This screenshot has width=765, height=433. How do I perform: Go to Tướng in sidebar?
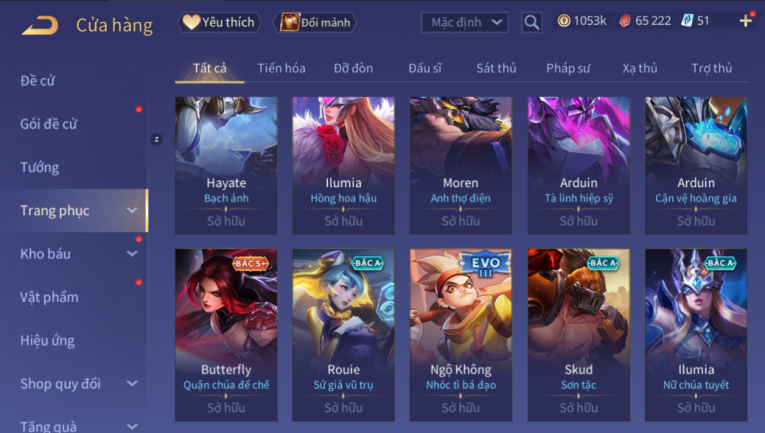pos(40,167)
